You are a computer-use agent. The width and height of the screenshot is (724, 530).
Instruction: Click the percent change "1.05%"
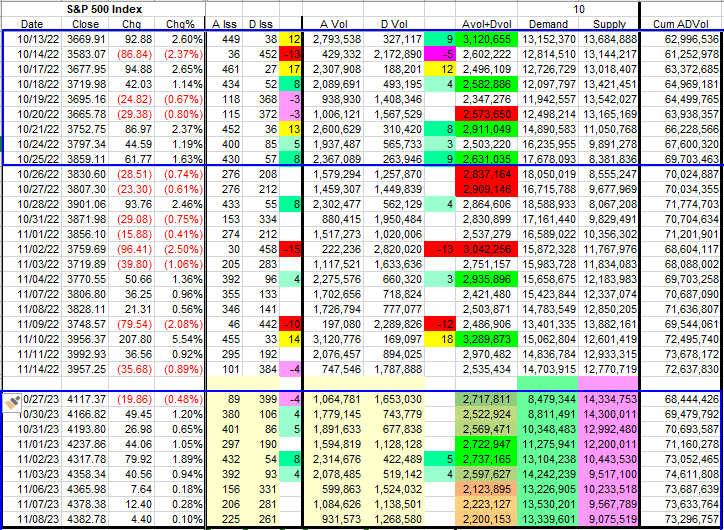(179, 444)
